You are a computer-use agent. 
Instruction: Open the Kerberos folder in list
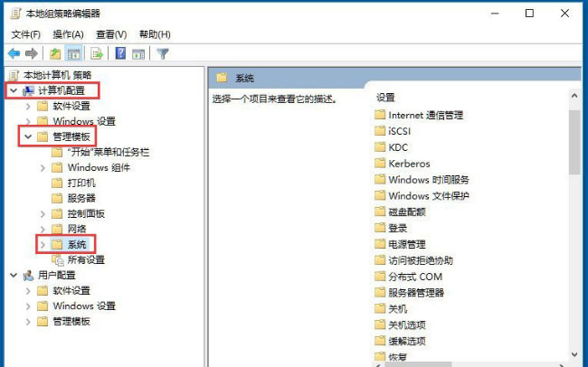[x=403, y=164]
